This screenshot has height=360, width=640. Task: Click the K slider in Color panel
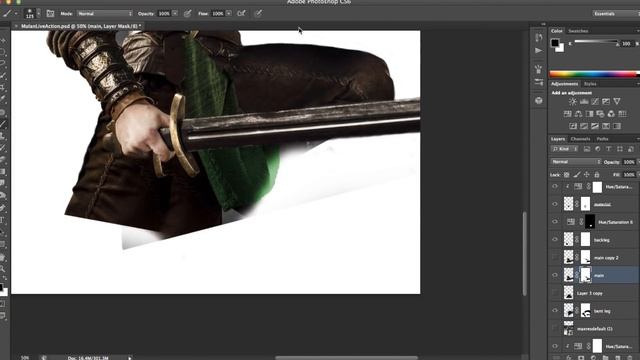click(x=596, y=42)
